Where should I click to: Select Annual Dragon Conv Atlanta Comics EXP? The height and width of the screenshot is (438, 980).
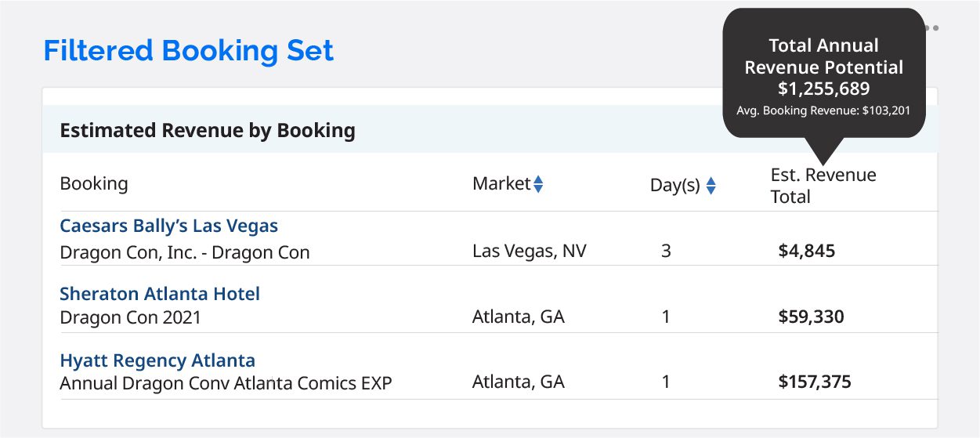[x=226, y=384]
